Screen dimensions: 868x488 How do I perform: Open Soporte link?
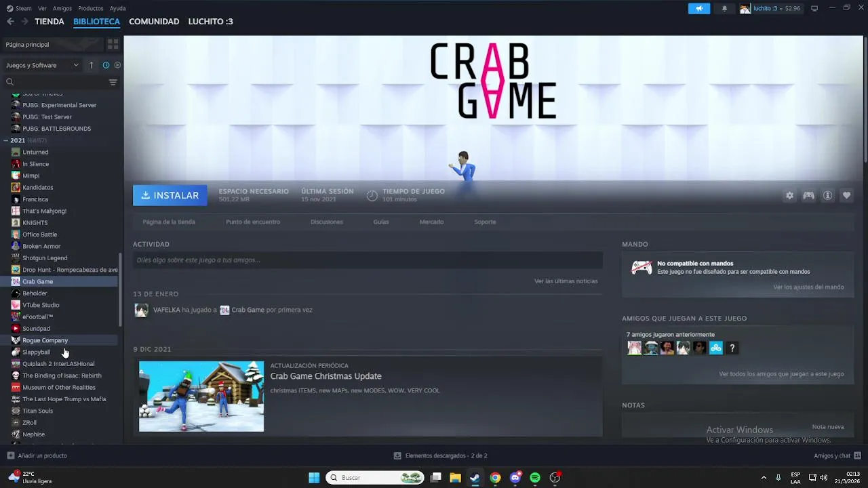click(x=485, y=222)
